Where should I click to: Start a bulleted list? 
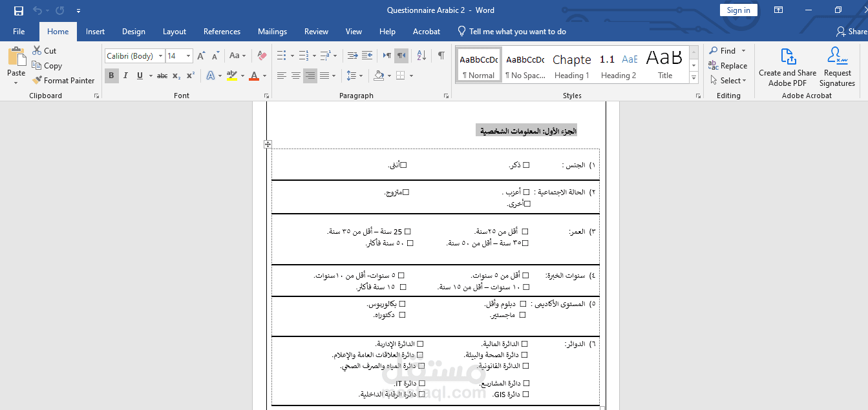click(281, 56)
